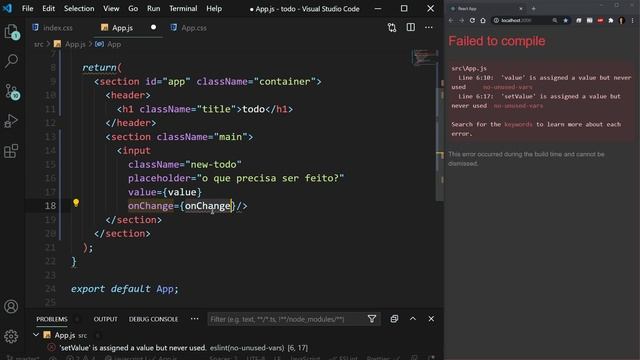Click the placeholder attribute code line
This screenshot has width=640, height=360.
[x=236, y=178]
